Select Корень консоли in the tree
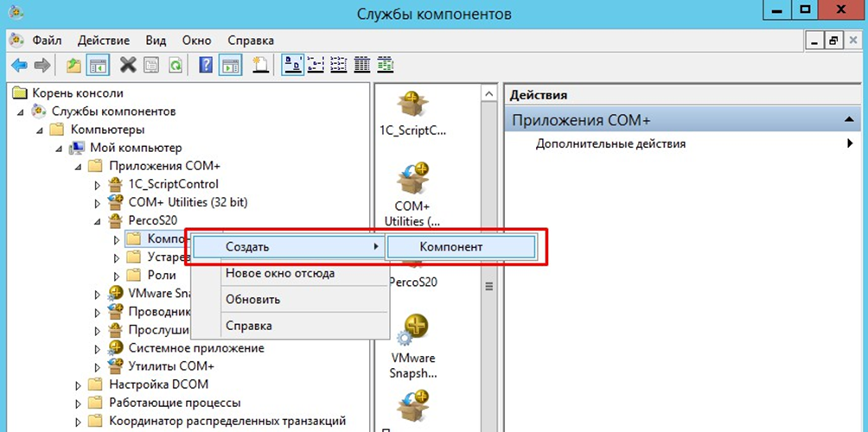 coord(78,93)
